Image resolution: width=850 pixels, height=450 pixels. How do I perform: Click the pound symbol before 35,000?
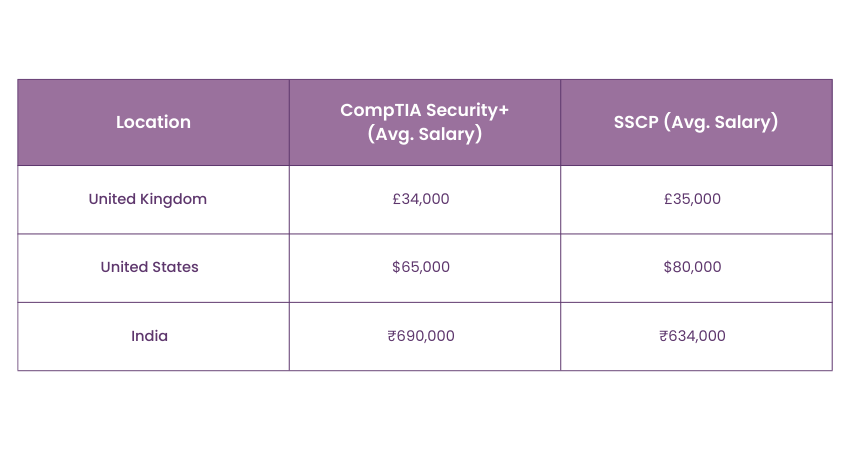[668, 199]
